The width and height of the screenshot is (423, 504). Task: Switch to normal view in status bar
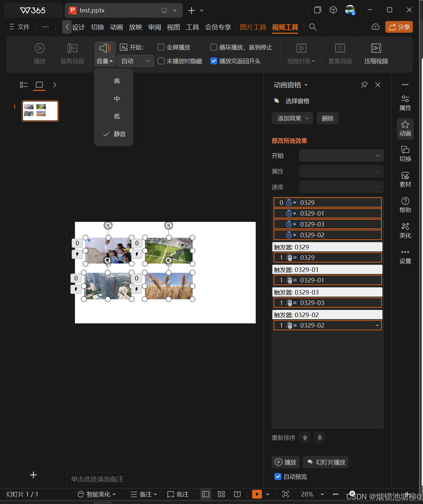206,494
